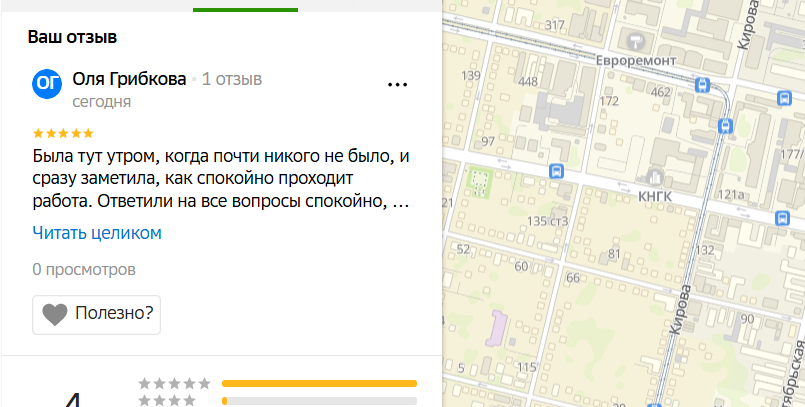Click house number 115 on map
Image resolution: width=805 pixels, height=407 pixels.
tap(527, 367)
